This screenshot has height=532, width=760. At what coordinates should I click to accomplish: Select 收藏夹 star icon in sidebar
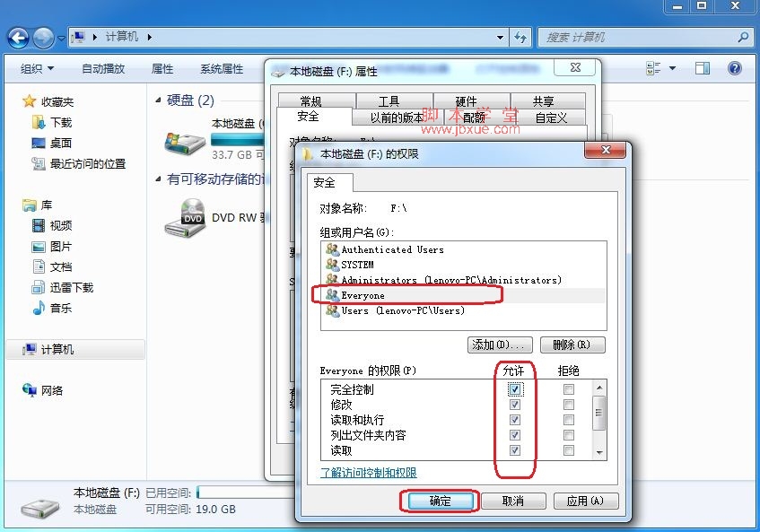pyautogui.click(x=29, y=101)
